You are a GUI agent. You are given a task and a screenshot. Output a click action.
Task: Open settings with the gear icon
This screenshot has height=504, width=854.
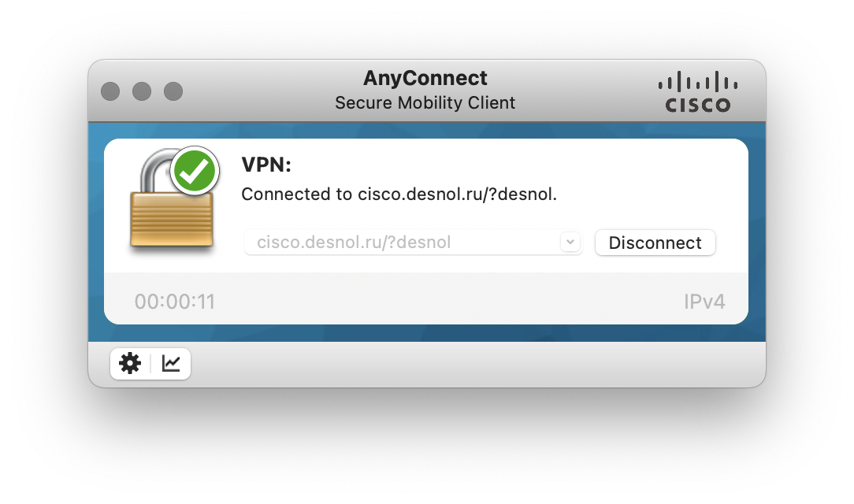click(x=130, y=363)
